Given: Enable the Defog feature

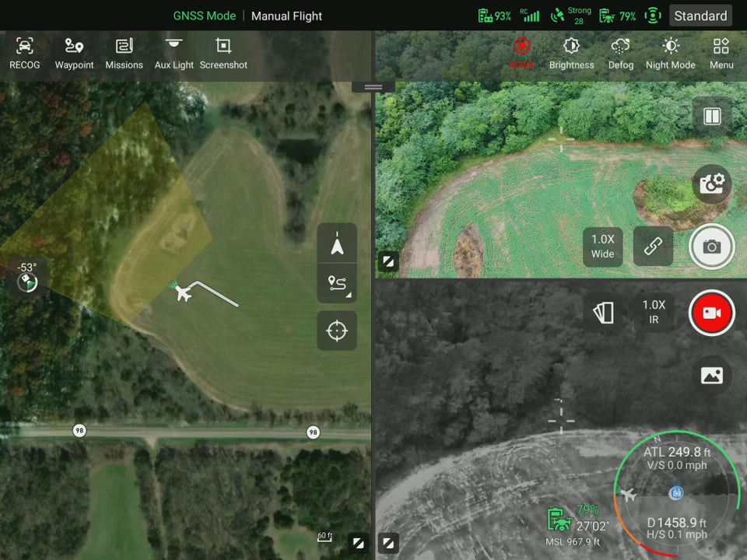Looking at the screenshot, I should point(621,54).
